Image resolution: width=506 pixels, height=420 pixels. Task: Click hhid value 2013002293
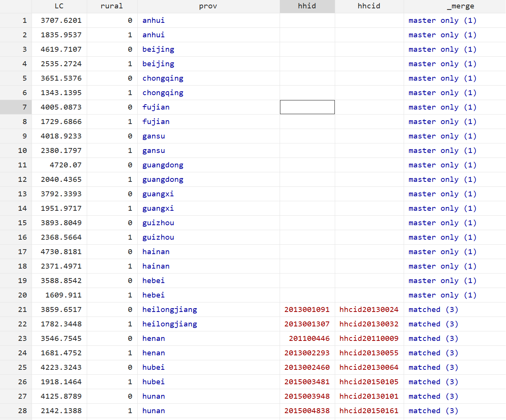pos(307,353)
